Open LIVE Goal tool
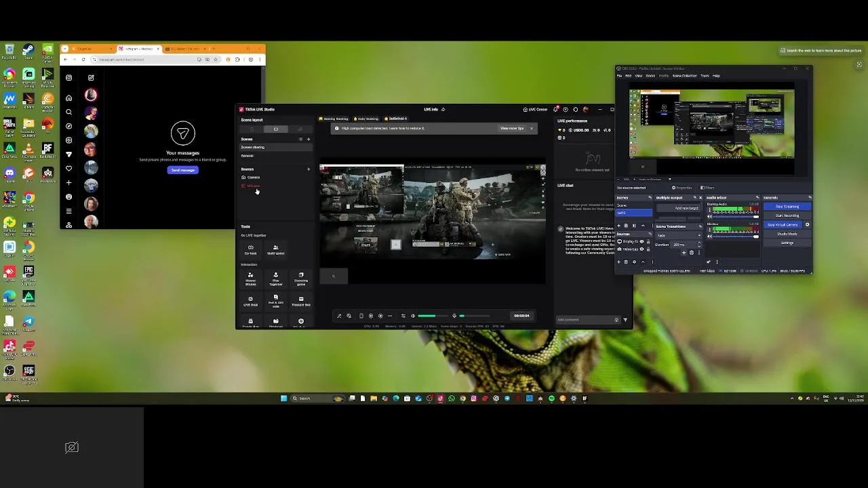The width and height of the screenshot is (868, 488). [x=250, y=301]
